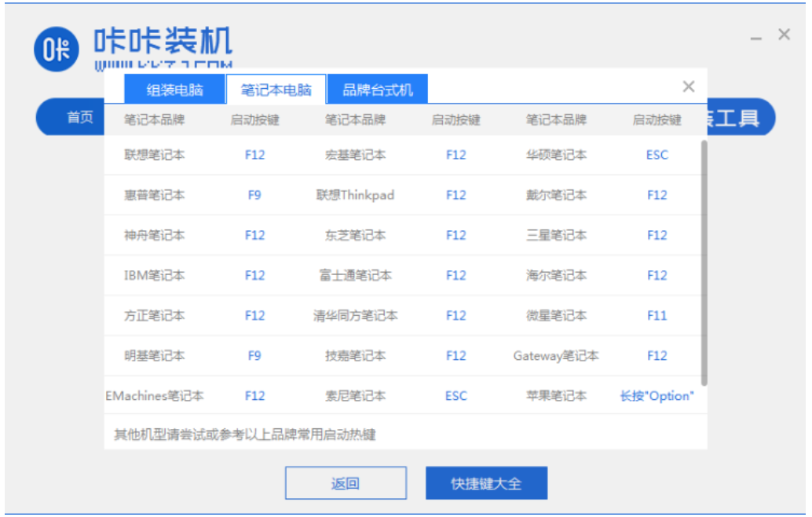The height and width of the screenshot is (517, 812).
Task: Click the hotkey table vertical scrollbar
Action: pos(704,262)
